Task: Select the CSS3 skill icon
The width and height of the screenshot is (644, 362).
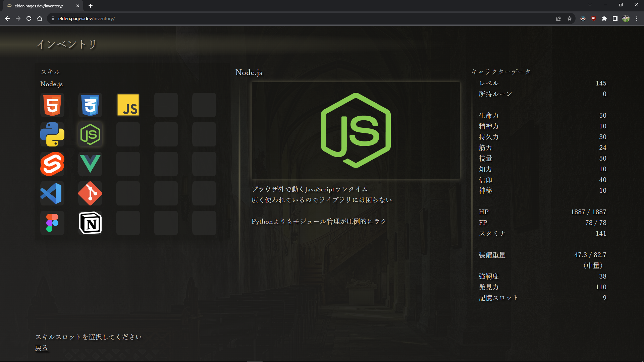Action: (90, 105)
